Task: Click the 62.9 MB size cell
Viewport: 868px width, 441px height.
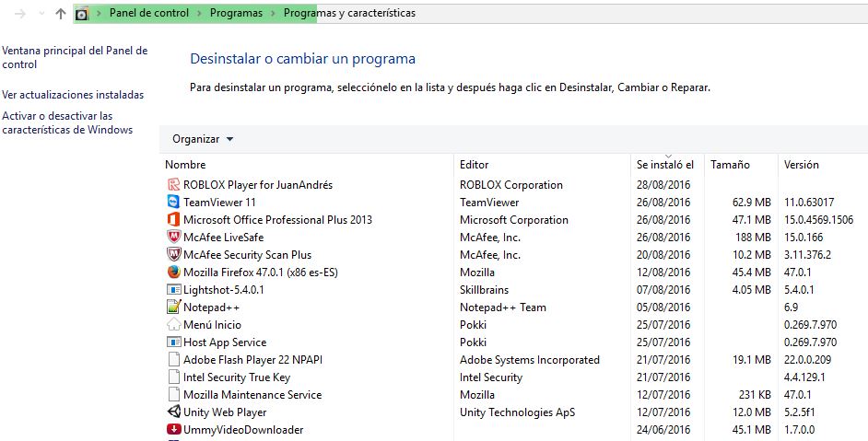Action: coord(751,202)
